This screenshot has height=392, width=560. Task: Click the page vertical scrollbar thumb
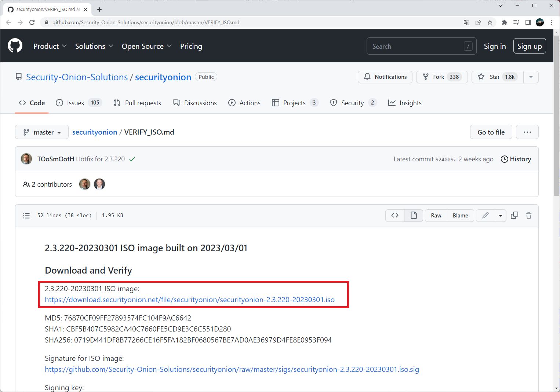click(x=557, y=116)
